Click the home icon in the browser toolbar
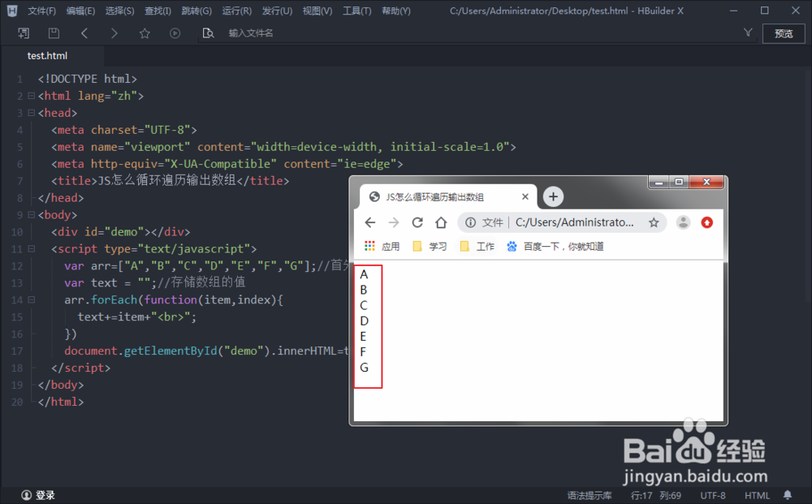The height and width of the screenshot is (504, 812). coord(441,222)
